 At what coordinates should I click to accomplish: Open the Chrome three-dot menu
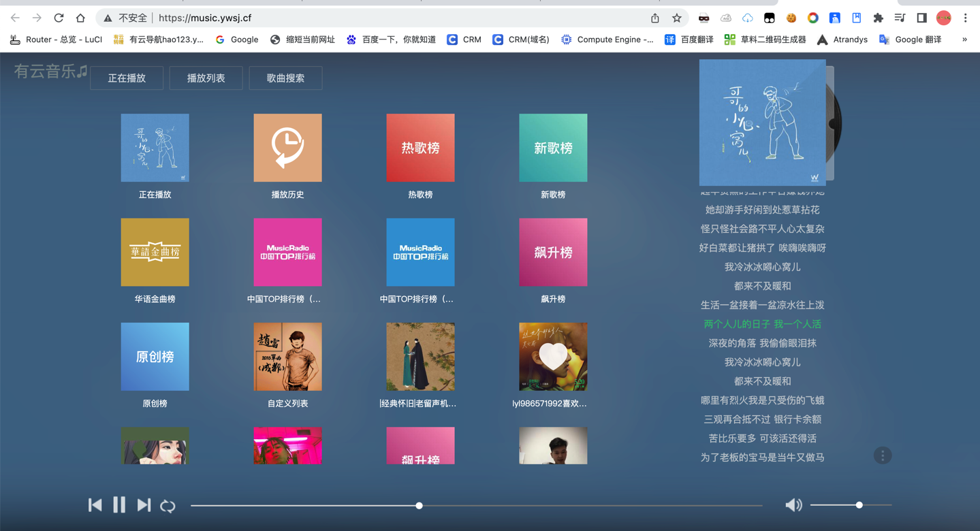(966, 18)
